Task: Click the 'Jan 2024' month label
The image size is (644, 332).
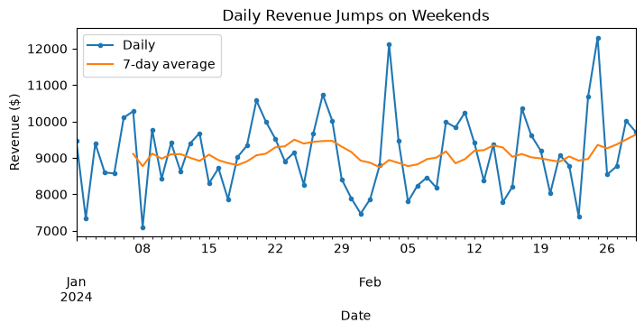Action: (x=77, y=290)
